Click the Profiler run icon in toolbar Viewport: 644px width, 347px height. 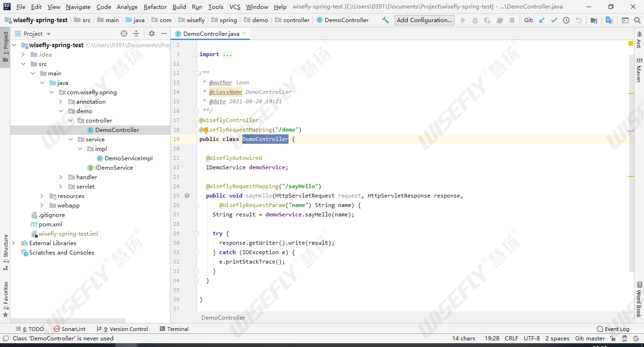click(x=499, y=20)
